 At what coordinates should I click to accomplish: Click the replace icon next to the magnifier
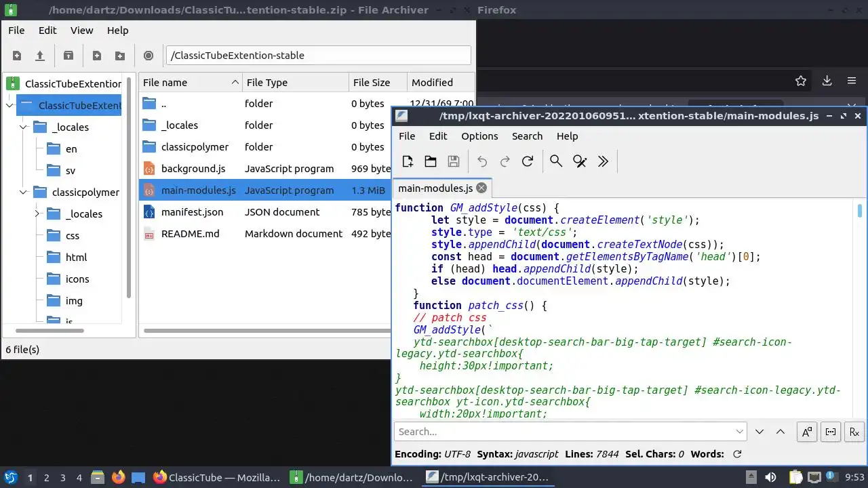coord(580,161)
